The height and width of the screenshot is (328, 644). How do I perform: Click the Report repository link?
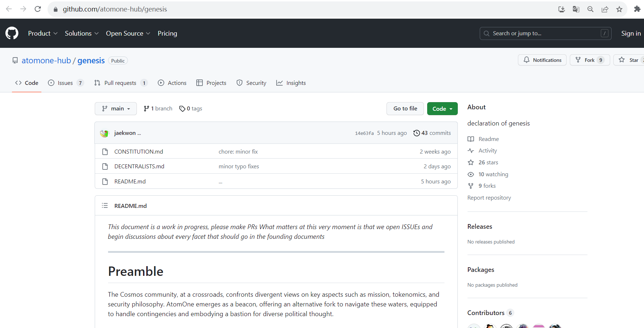click(x=489, y=198)
